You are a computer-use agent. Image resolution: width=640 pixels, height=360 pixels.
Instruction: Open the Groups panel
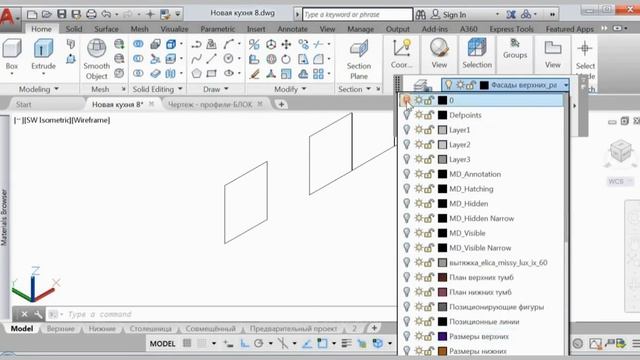(515, 49)
